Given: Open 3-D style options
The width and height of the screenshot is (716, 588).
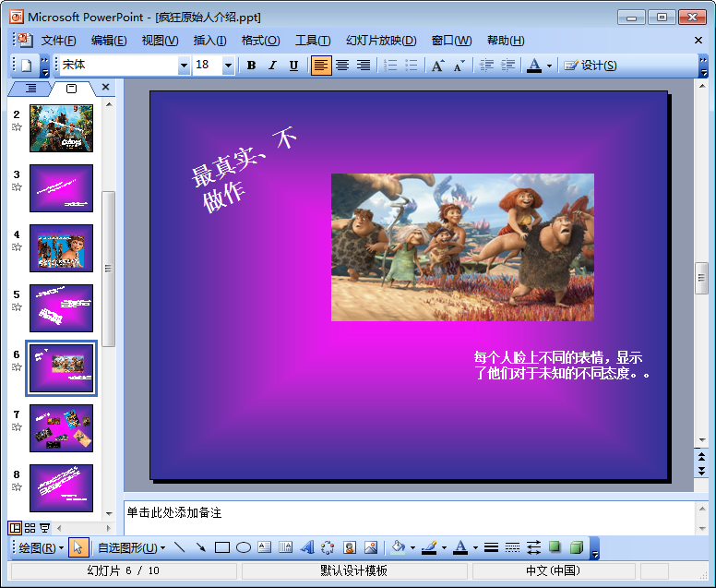Looking at the screenshot, I should pos(577,547).
